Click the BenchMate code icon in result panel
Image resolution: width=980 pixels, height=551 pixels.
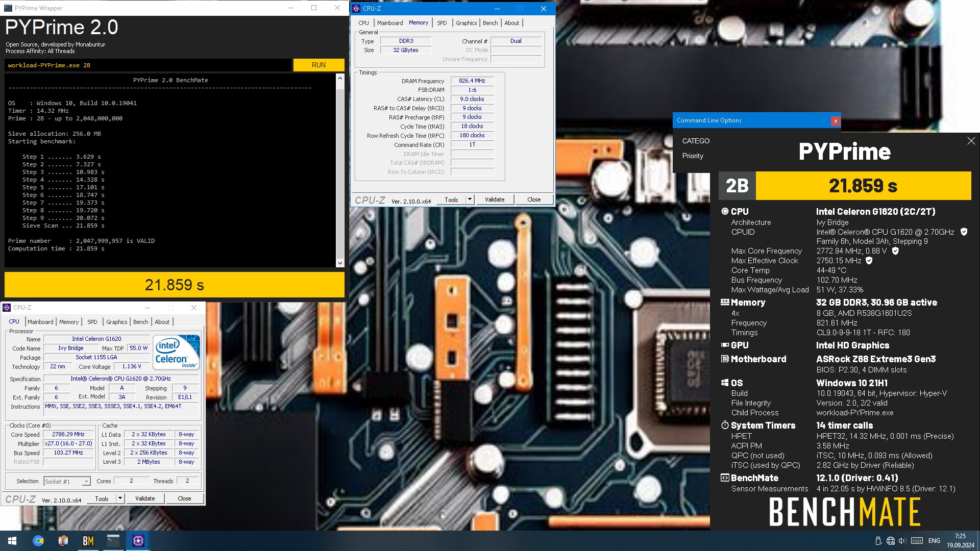(x=725, y=478)
